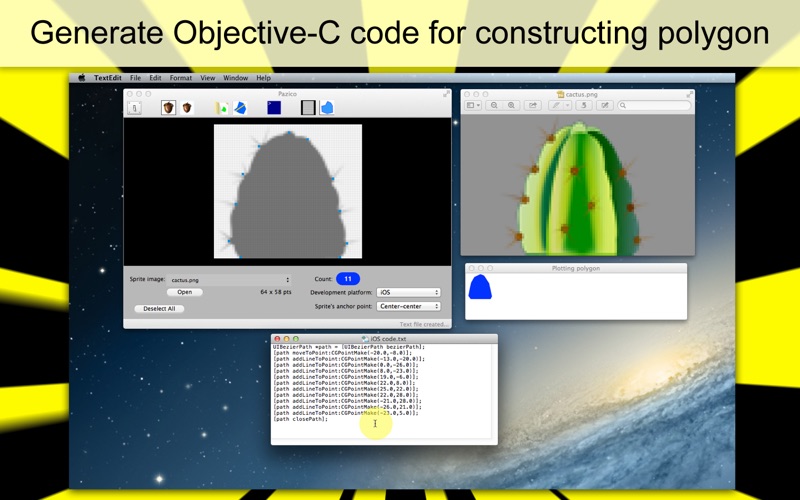Image resolution: width=800 pixels, height=500 pixels.
Task: Click the blue polygon pencil icon
Action: pyautogui.click(x=240, y=108)
